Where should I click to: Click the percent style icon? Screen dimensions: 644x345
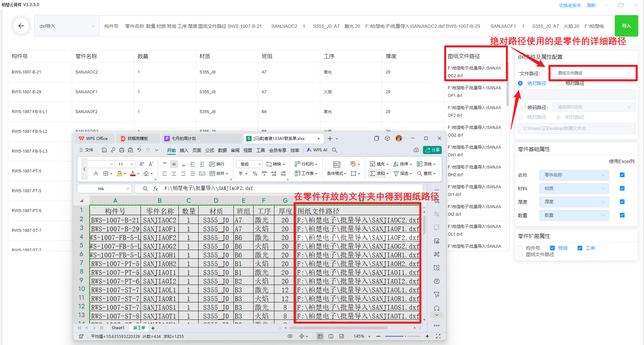255,174
